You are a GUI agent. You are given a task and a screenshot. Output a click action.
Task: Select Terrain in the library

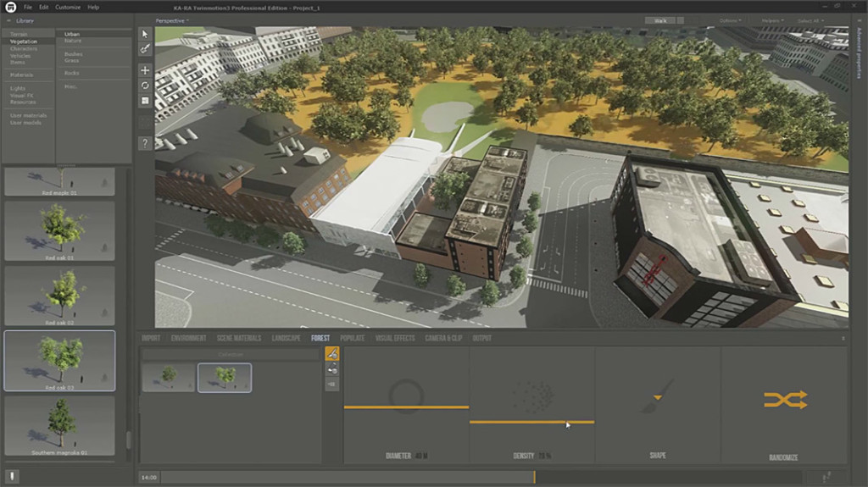click(19, 35)
